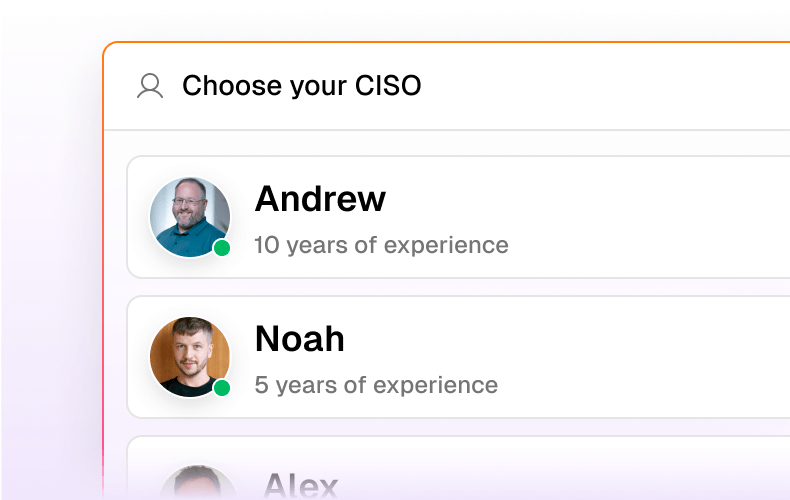Click the 'Choose your CISO' heading
Screen dimensions: 790x500
pos(301,86)
